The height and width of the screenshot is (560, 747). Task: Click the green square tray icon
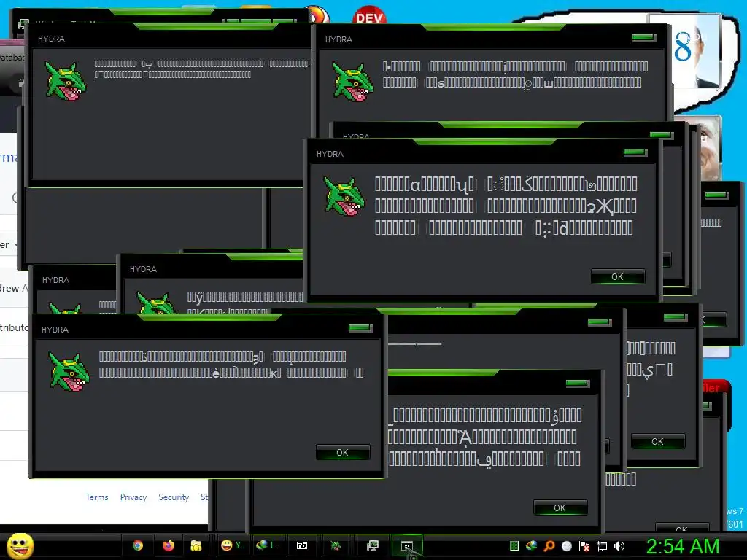click(x=514, y=546)
